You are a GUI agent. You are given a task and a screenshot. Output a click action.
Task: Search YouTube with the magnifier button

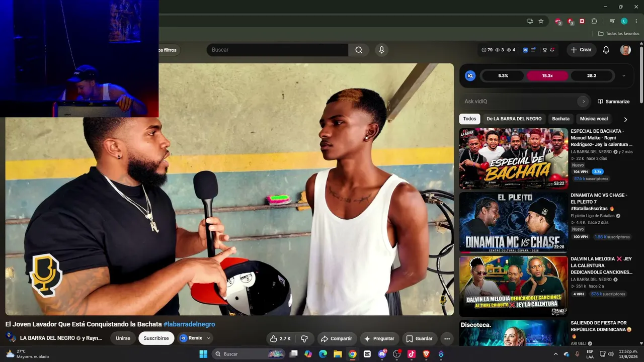(x=359, y=50)
